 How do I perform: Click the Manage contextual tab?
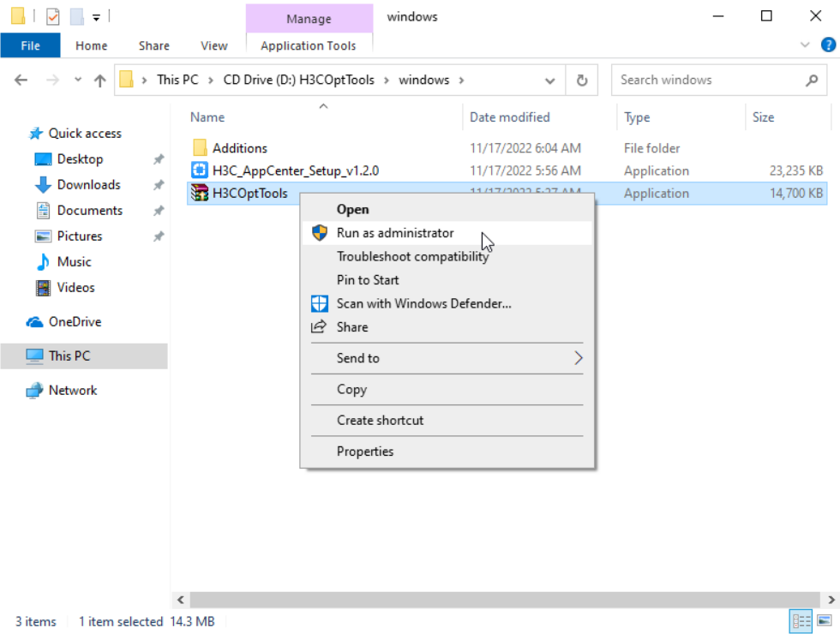coord(309,19)
